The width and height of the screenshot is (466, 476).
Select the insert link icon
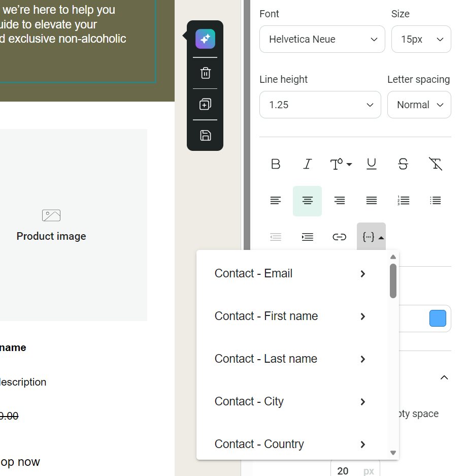click(339, 236)
